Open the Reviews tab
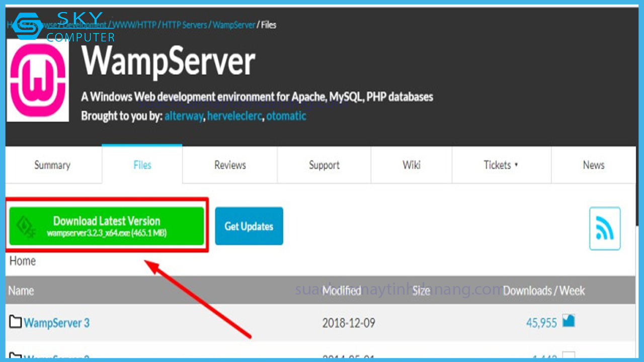The image size is (644, 362). pyautogui.click(x=230, y=165)
